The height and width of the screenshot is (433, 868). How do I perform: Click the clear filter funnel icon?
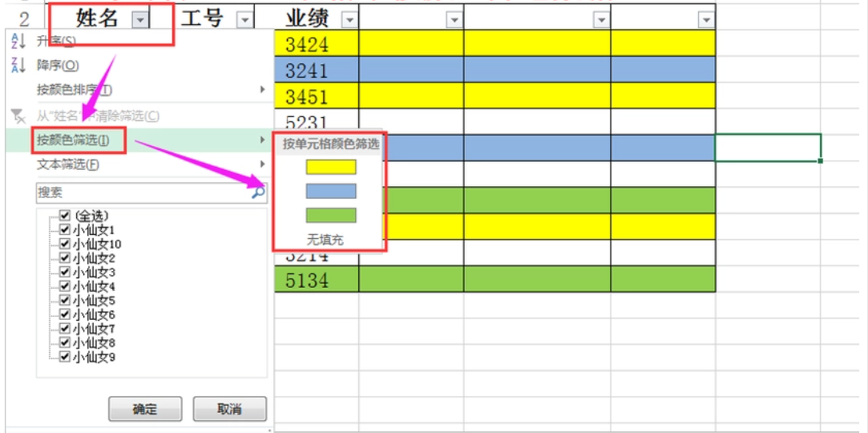pyautogui.click(x=18, y=115)
